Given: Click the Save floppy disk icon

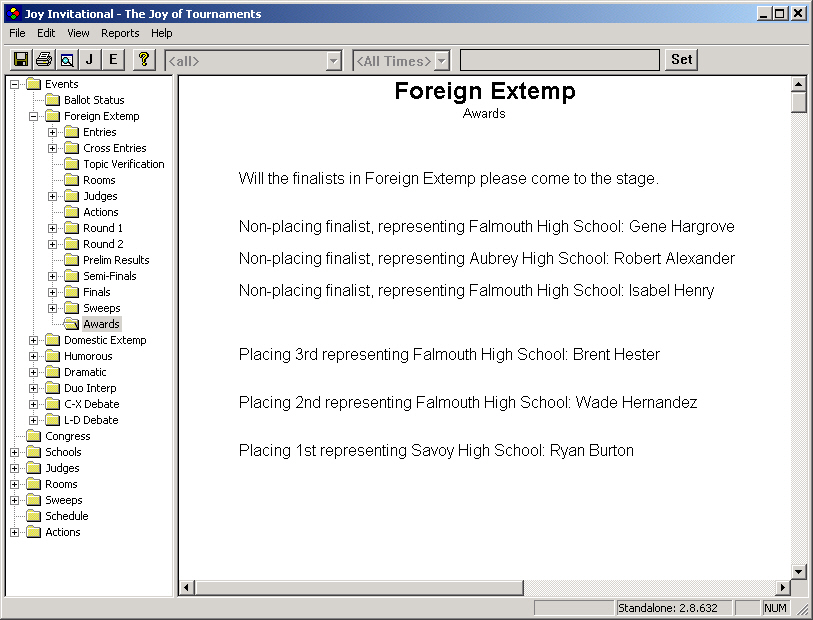Looking at the screenshot, I should coord(21,60).
